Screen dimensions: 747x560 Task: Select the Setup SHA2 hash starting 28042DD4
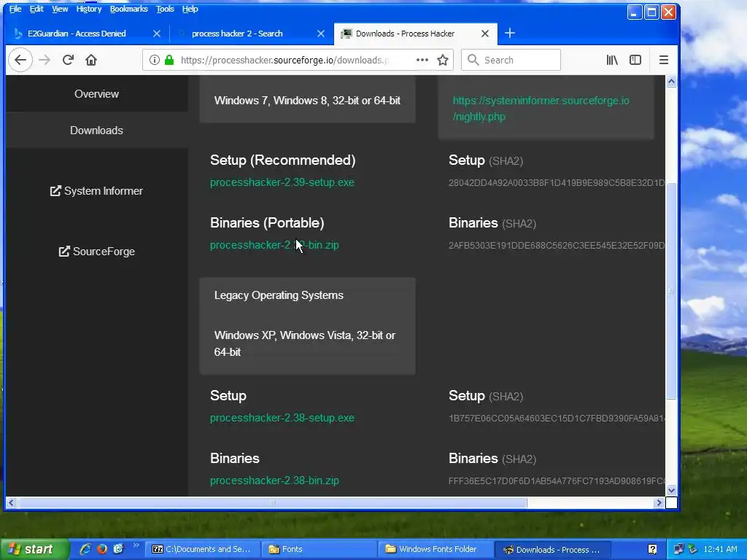pos(557,183)
